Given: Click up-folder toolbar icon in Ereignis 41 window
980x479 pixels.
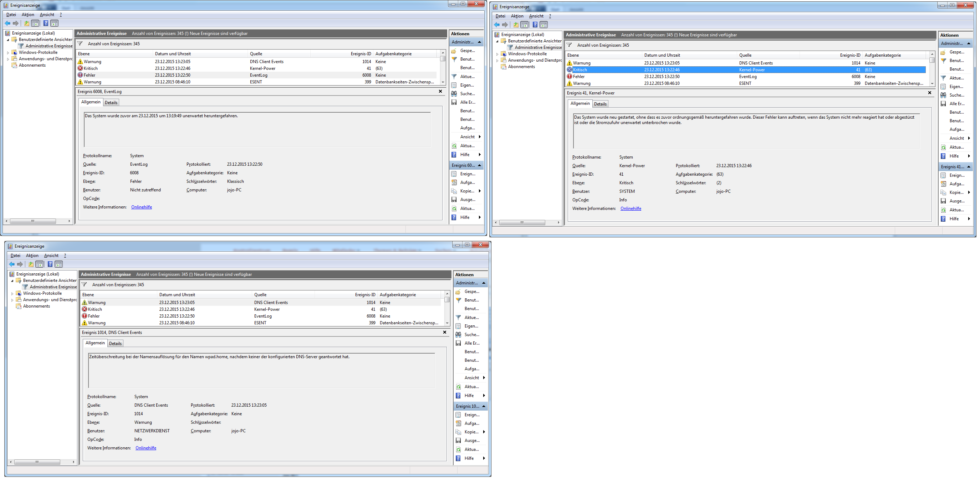Looking at the screenshot, I should [x=515, y=25].
